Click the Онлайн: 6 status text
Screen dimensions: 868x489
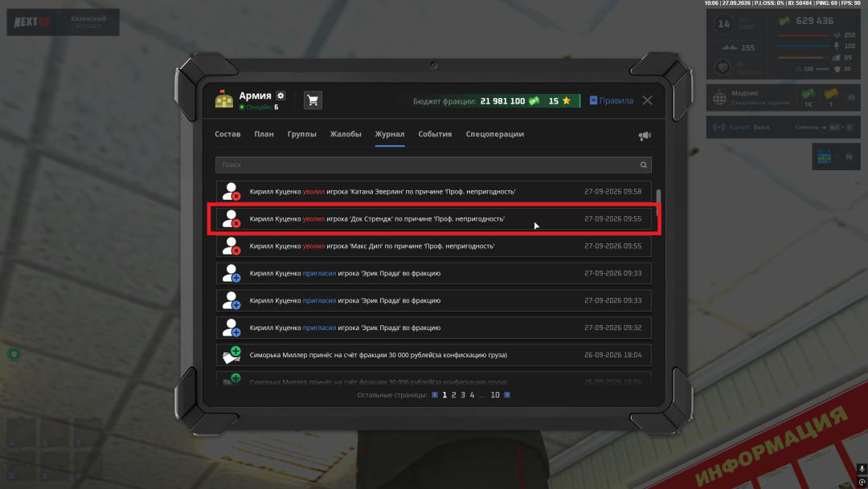click(259, 108)
